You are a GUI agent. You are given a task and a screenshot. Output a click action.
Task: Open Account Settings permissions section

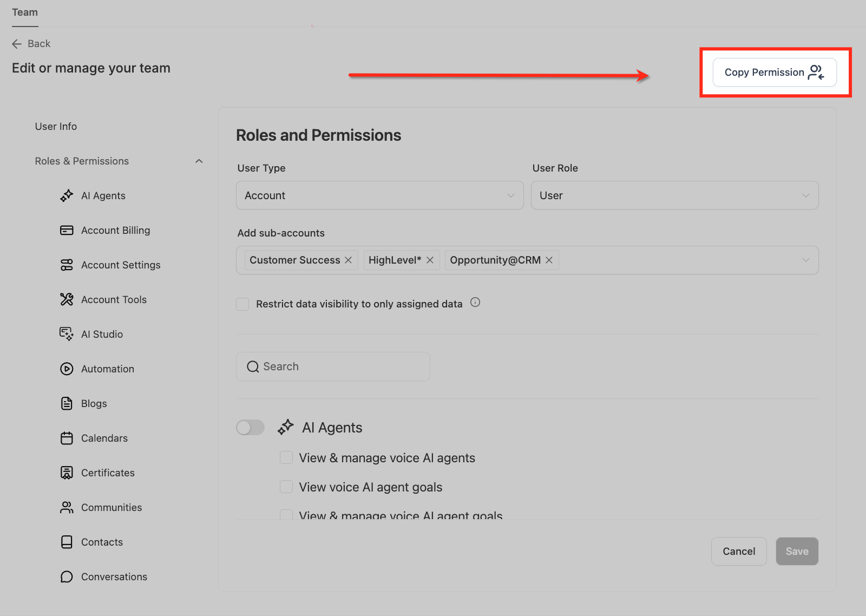[121, 265]
